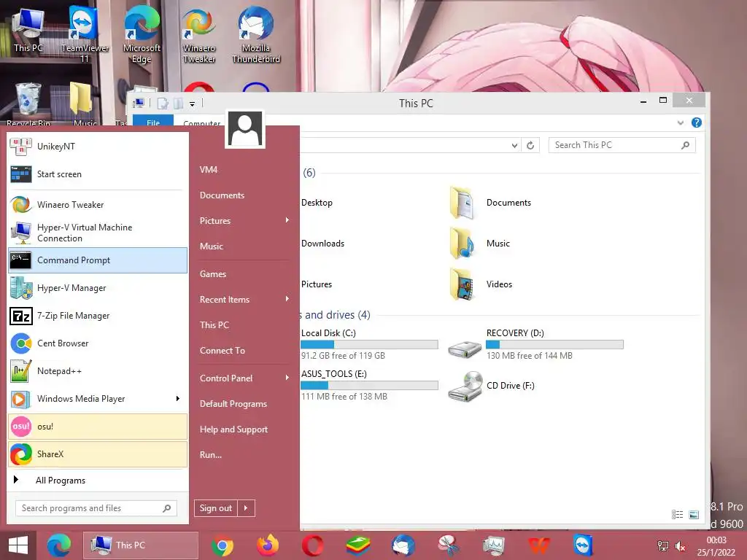
Task: Open Thunderbird from the taskbar
Action: pos(403,545)
